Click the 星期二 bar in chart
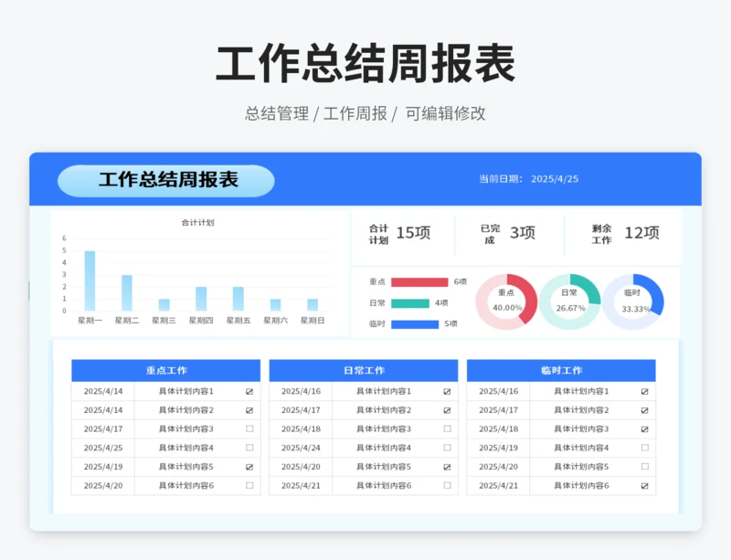Screen dimensions: 731x560 point(127,293)
